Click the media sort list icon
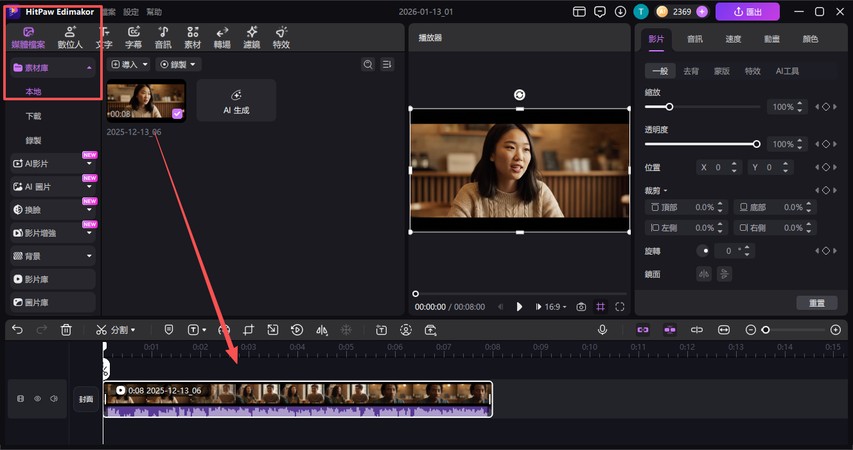Screen dimensions: 853x450 point(387,64)
